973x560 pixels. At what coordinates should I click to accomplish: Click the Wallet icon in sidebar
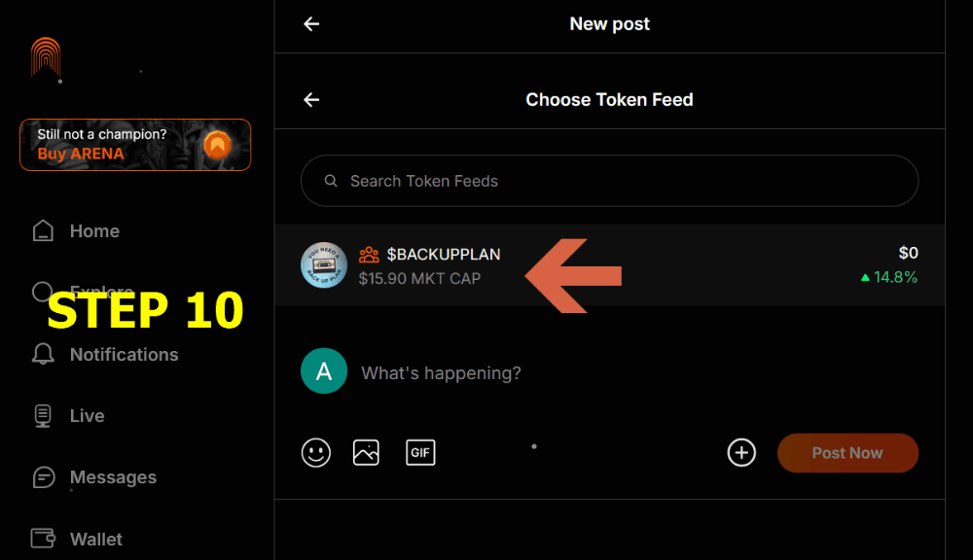pos(43,539)
